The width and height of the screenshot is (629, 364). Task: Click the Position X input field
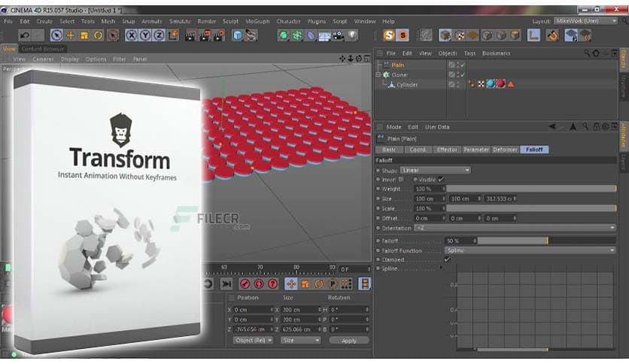pos(253,310)
